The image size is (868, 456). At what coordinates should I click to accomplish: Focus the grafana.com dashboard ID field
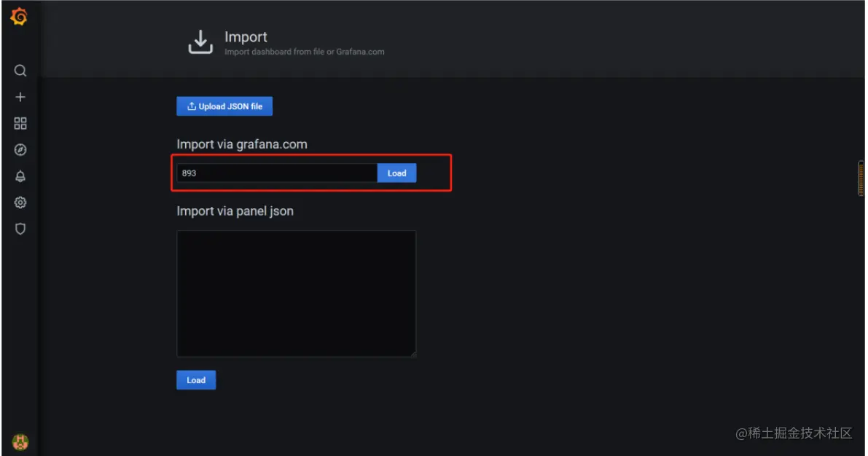click(x=277, y=173)
